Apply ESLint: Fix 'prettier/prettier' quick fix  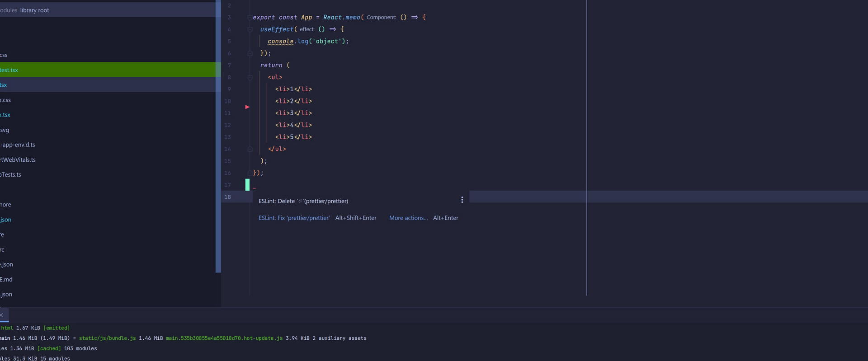pos(294,218)
